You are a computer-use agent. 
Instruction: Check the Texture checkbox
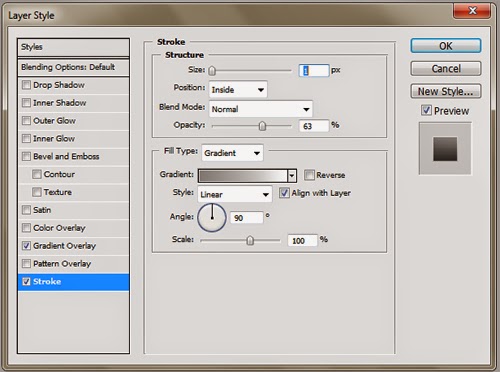37,192
